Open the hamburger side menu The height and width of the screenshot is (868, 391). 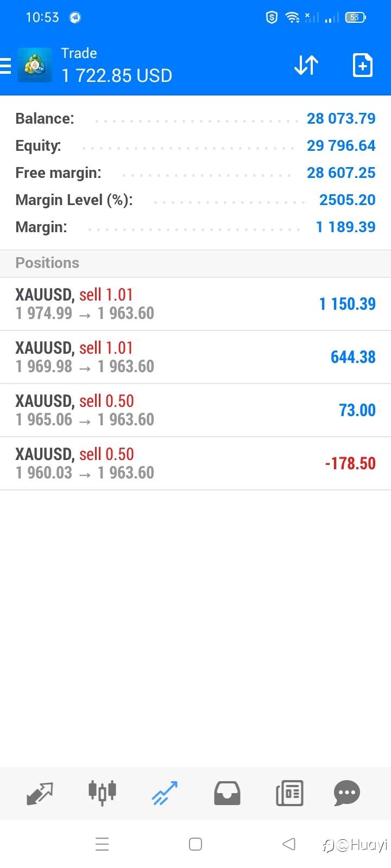point(5,66)
